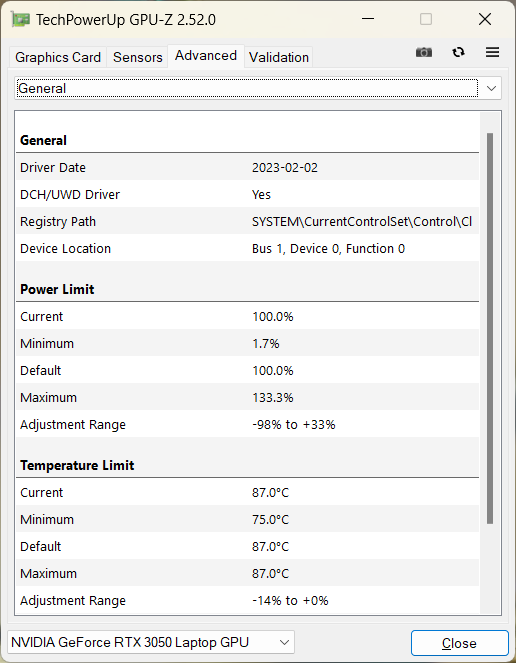Go to the Validation tab

[279, 57]
